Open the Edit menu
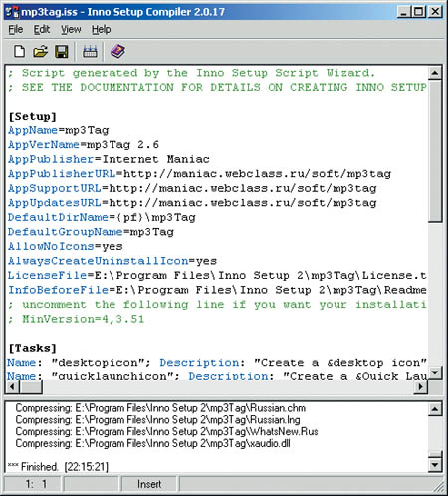Viewport: 448px width, 496px height. [x=42, y=30]
